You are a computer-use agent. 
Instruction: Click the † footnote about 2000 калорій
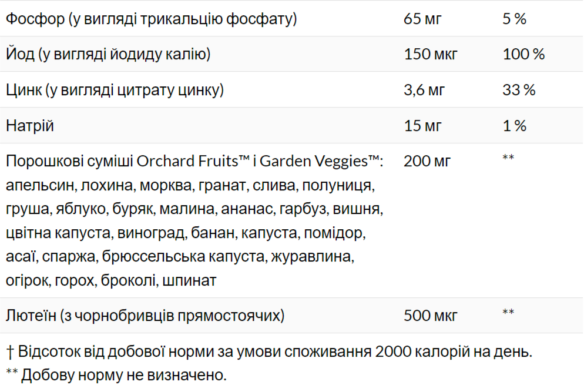click(269, 352)
